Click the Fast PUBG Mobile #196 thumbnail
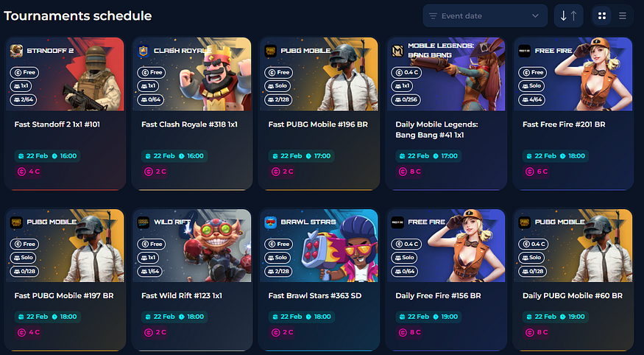 [x=319, y=74]
